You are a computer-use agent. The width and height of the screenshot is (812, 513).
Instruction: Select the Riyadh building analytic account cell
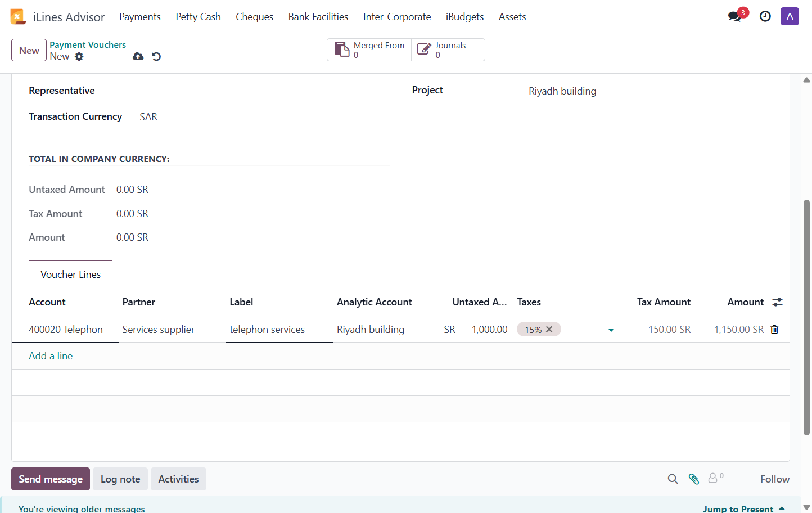(371, 329)
